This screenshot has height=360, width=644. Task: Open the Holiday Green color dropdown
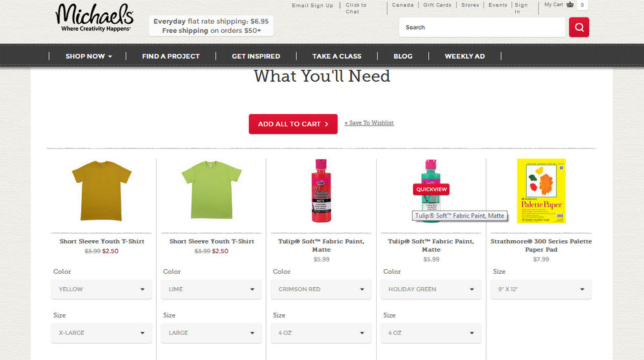pyautogui.click(x=431, y=289)
